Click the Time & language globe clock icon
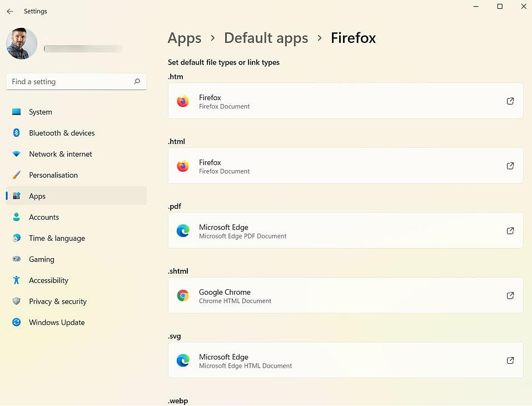 [16, 238]
